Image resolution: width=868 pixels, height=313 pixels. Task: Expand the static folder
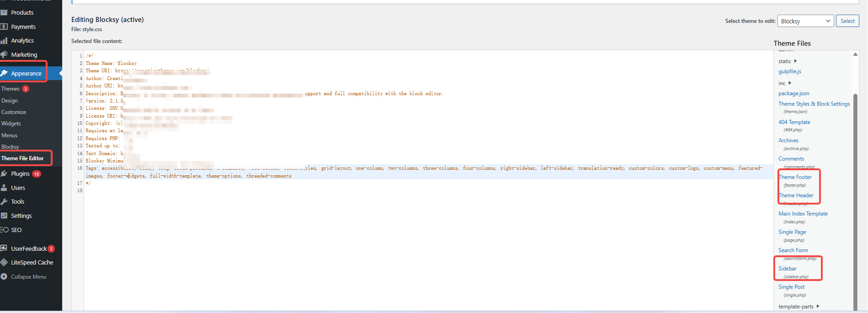tap(788, 61)
